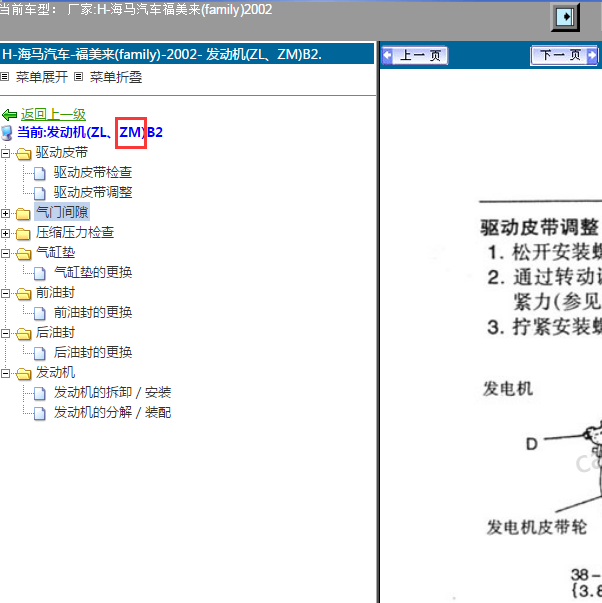Click the document icon of 气缸垫的更换

point(40,273)
